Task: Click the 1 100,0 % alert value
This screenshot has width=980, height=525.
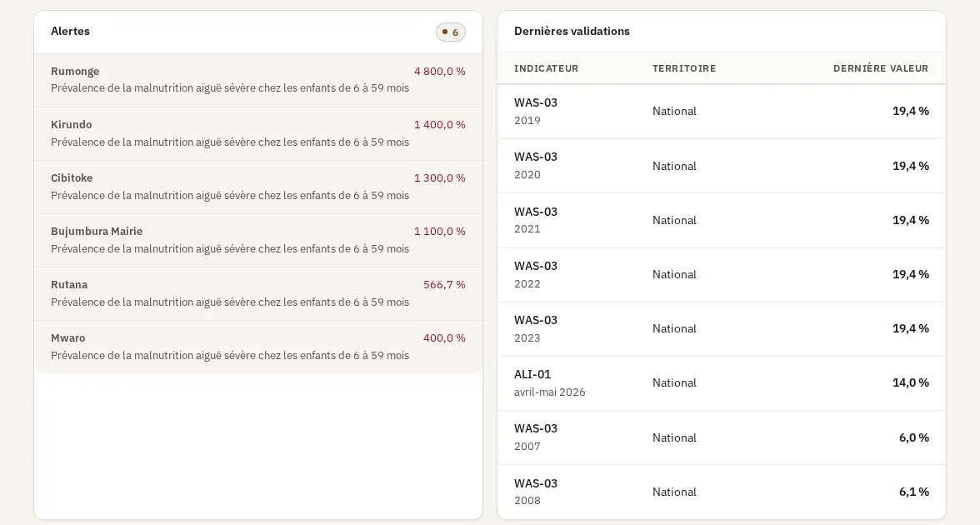Action: pos(439,232)
